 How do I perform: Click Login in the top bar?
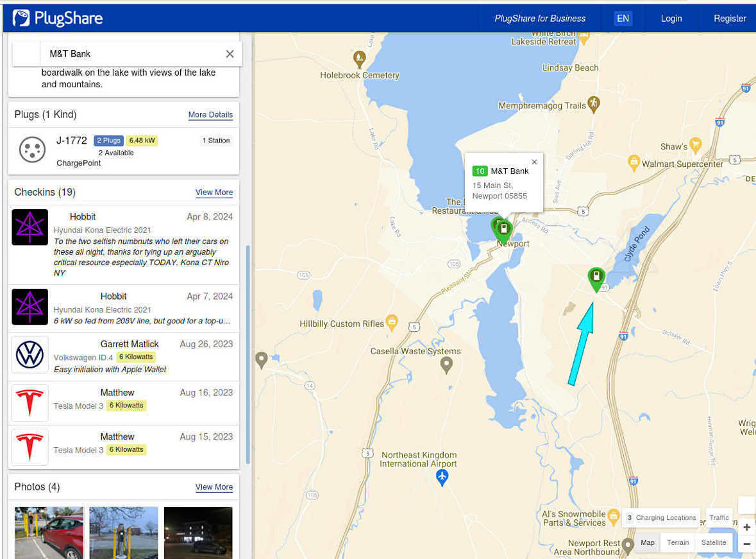tap(671, 19)
